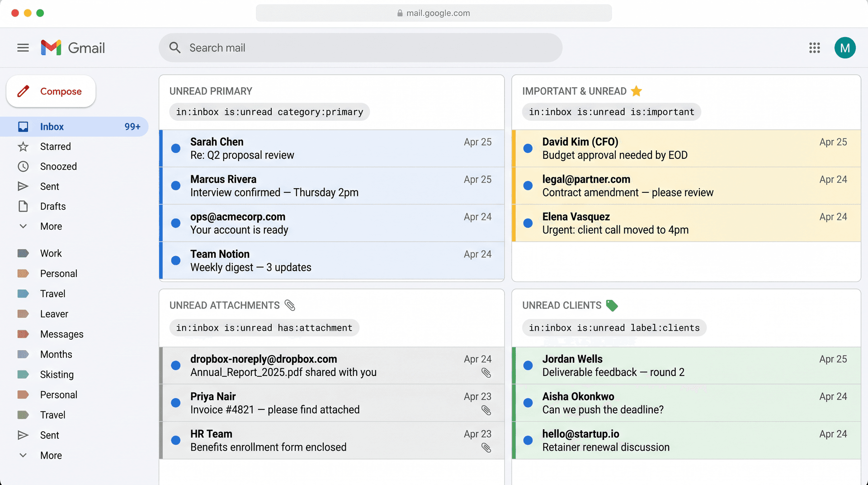Click the paperclip icon on Unread Attachments header
868x485 pixels.
click(290, 305)
